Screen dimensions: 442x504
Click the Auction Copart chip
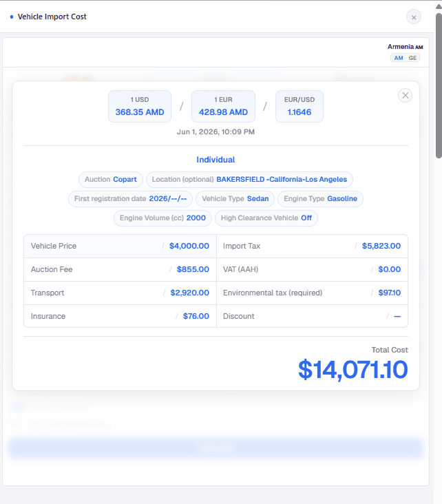111,179
